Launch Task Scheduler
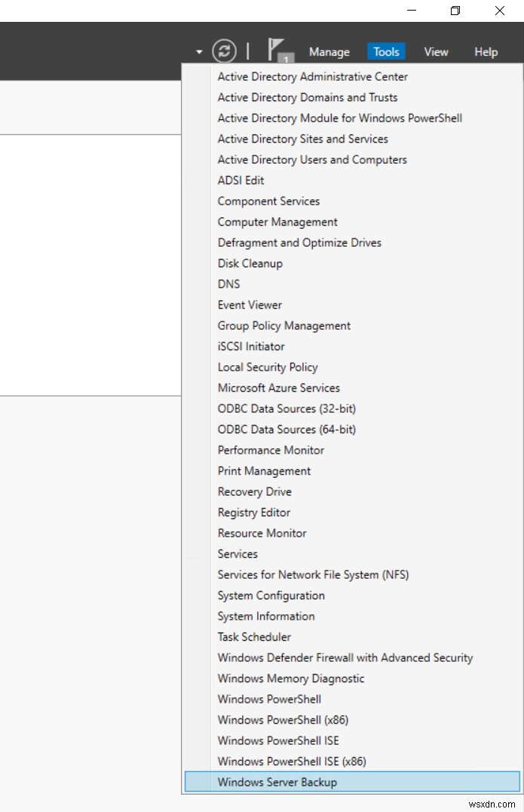Viewport: 524px width, 812px height. (253, 637)
